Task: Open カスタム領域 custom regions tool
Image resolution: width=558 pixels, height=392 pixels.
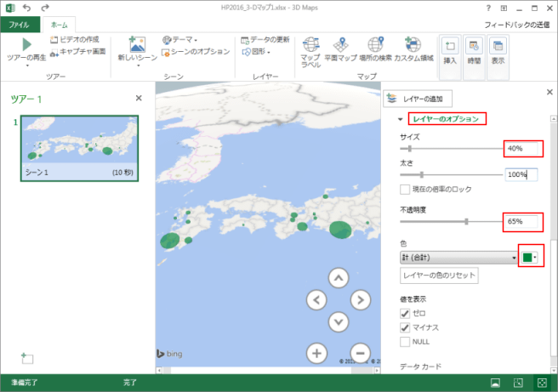Action: tap(414, 44)
